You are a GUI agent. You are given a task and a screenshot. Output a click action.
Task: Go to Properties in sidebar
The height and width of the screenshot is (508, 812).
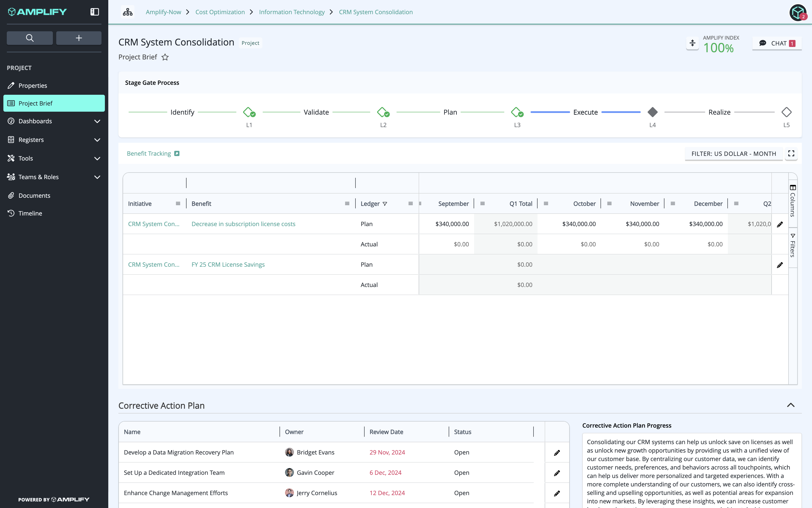[54, 86]
